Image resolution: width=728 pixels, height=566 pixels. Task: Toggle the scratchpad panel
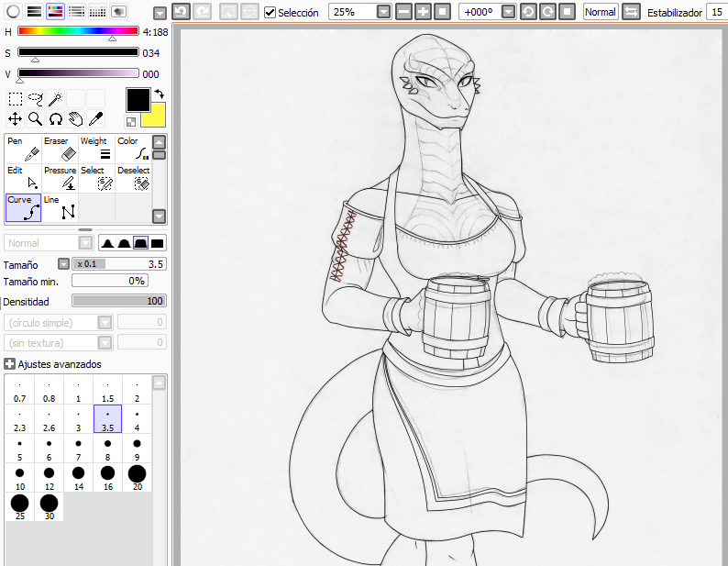119,11
